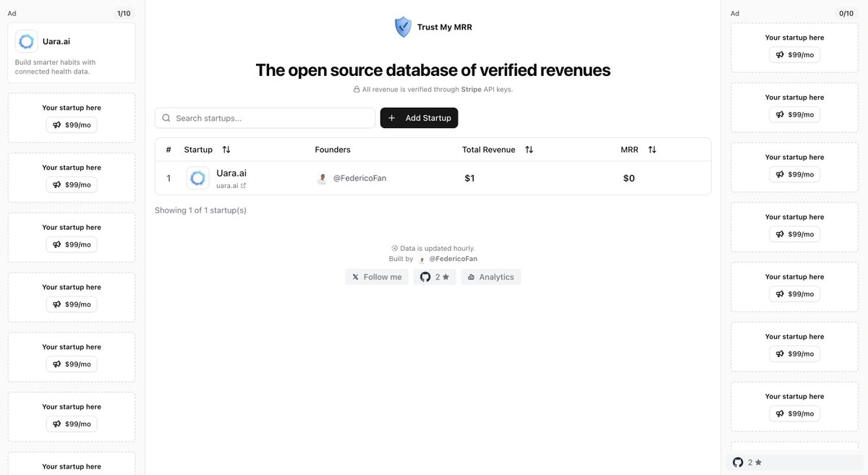Click @FedericoFan's avatar in the Founders column
Image resolution: width=868 pixels, height=475 pixels.
point(322,177)
